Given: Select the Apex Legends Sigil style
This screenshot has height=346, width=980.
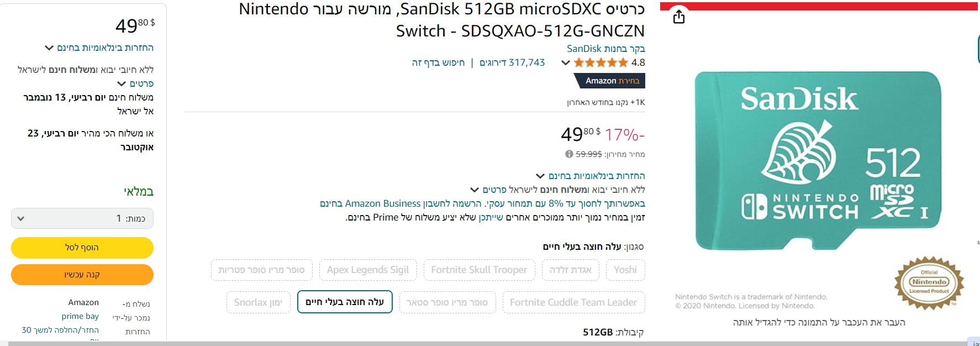Looking at the screenshot, I should point(368,270).
